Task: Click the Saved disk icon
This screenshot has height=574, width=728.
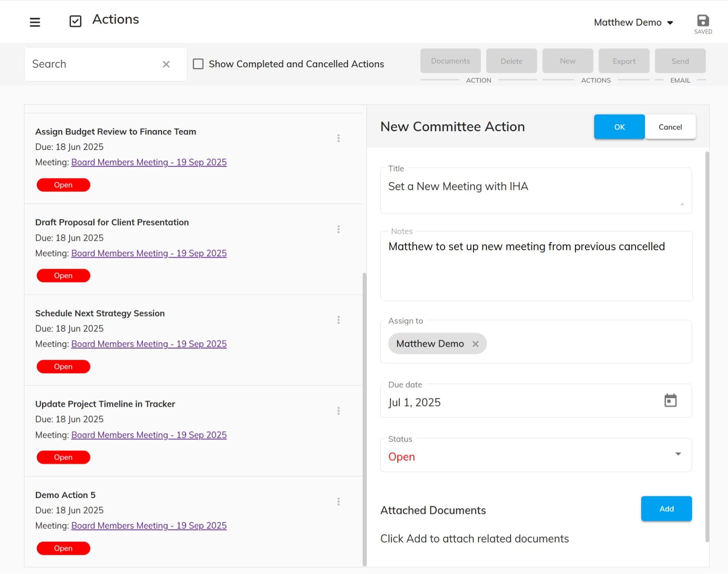Action: [x=703, y=21]
